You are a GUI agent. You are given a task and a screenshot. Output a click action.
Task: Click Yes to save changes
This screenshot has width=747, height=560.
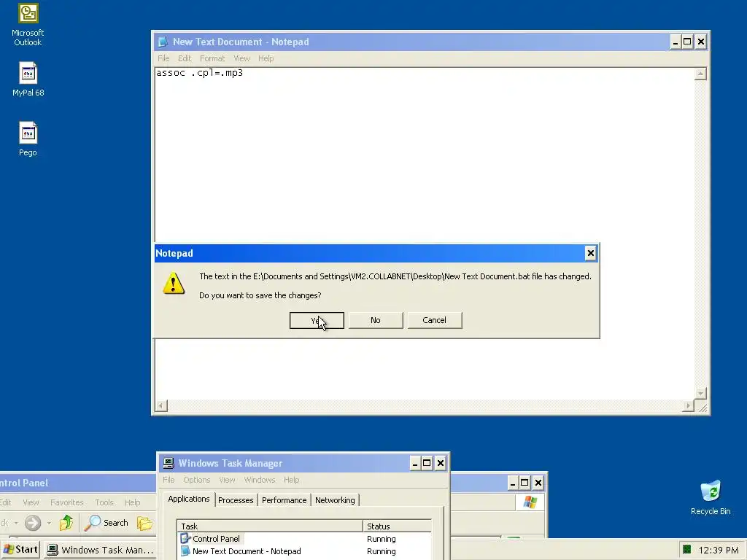(317, 320)
